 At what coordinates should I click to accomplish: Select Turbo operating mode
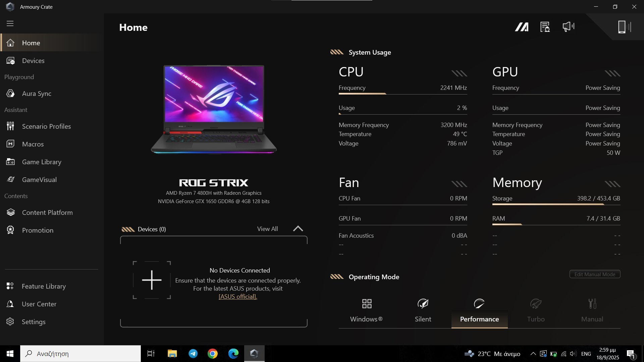point(536,310)
